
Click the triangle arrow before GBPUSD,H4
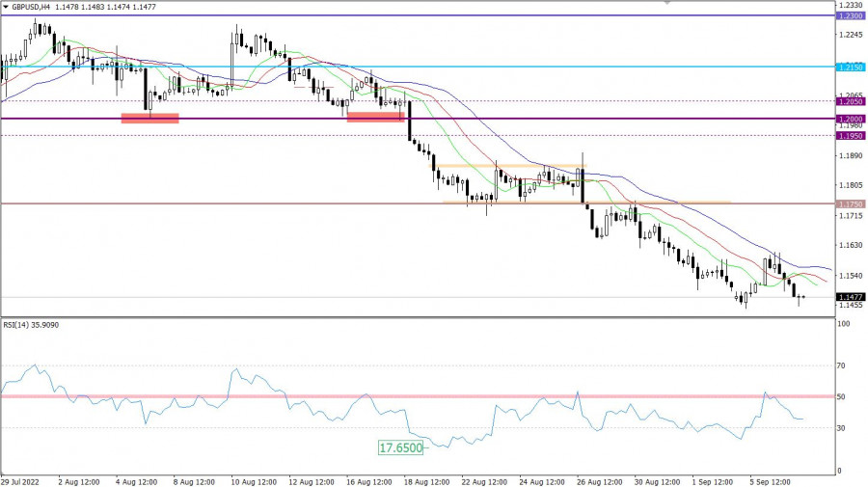(x=5, y=7)
